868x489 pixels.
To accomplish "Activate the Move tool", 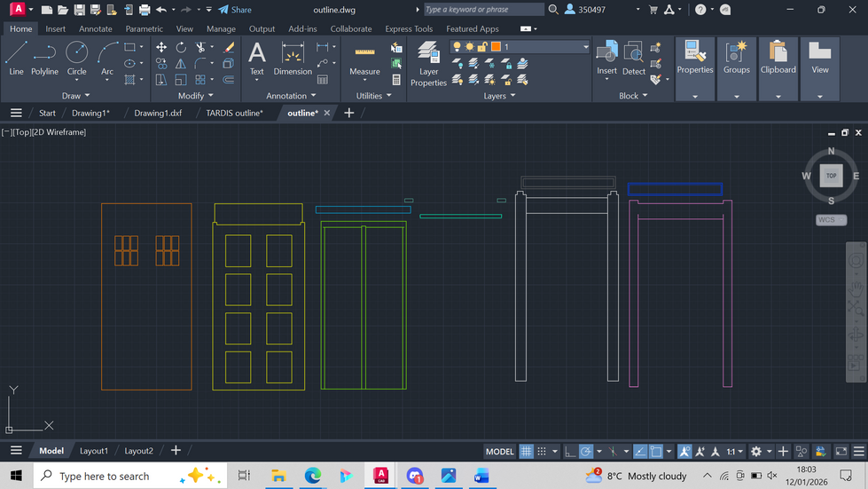I will click(x=161, y=48).
